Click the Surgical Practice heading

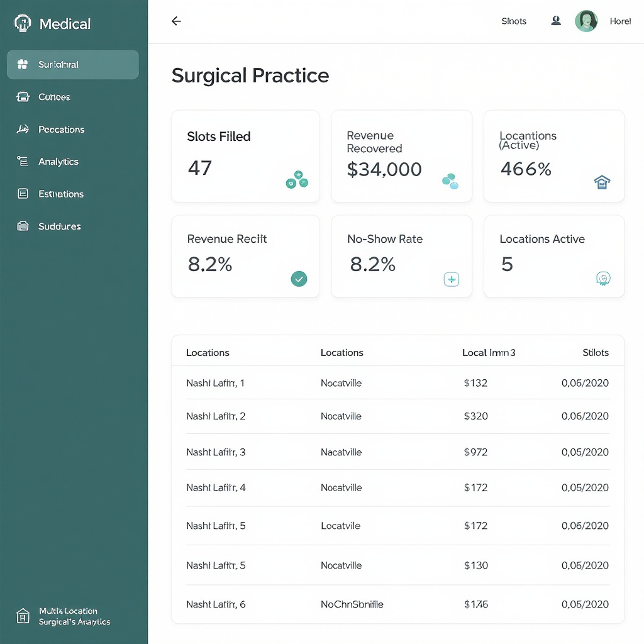250,75
